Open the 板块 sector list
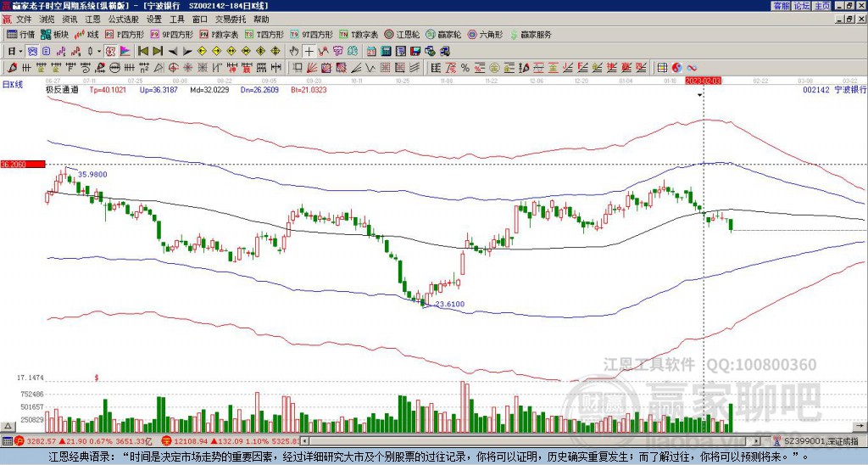868x465 pixels. (x=55, y=35)
